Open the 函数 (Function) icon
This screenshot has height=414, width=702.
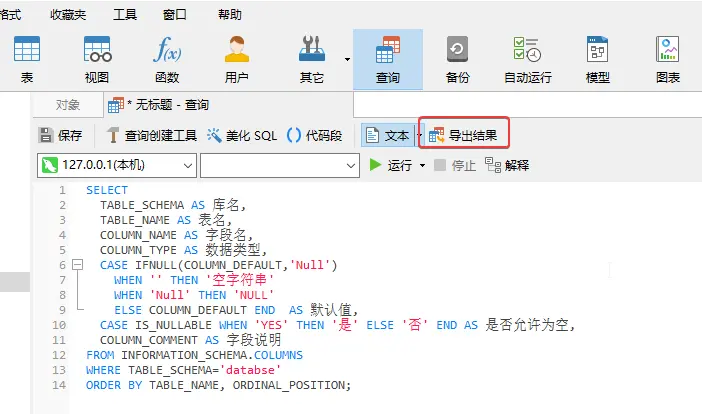[x=166, y=58]
